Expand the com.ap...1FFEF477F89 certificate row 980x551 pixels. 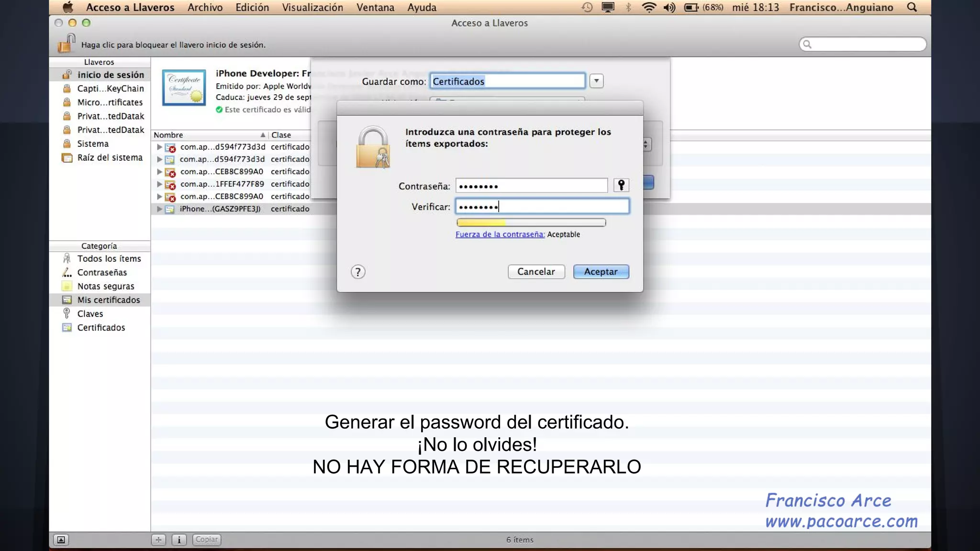tap(159, 184)
